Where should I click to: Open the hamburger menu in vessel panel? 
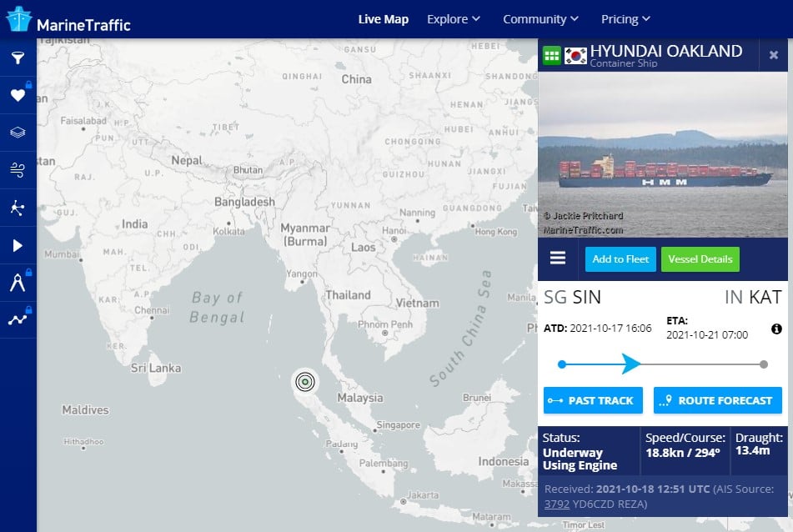pos(558,258)
